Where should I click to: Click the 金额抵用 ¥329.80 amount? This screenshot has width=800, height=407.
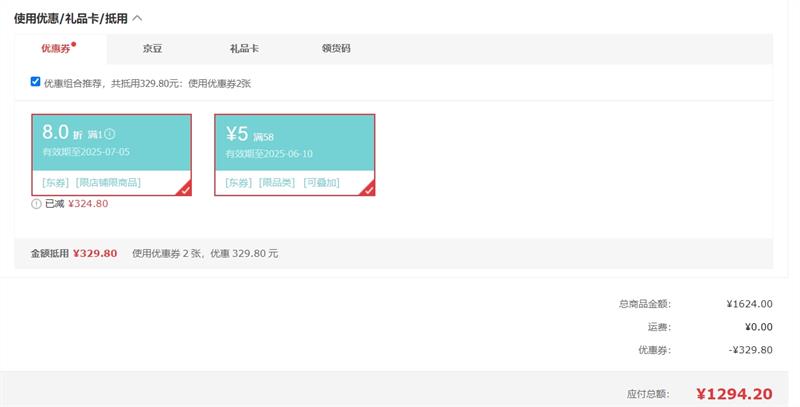point(95,253)
